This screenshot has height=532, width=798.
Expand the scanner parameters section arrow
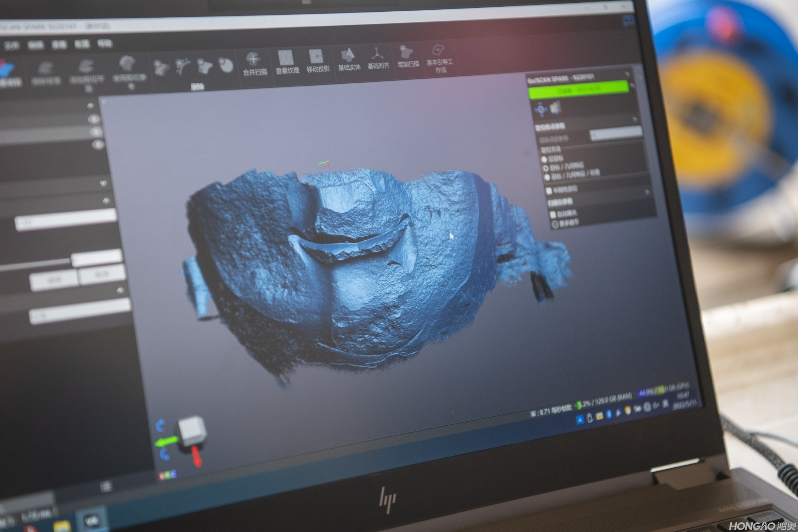(x=646, y=192)
